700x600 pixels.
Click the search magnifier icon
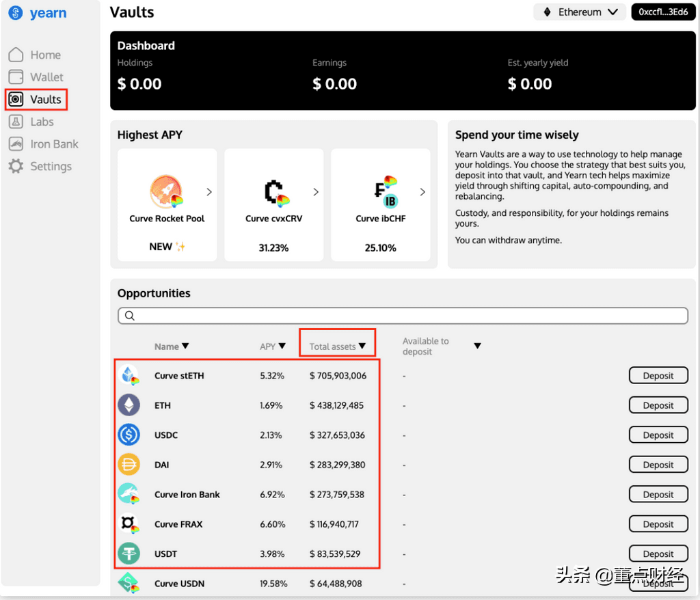[x=129, y=316]
